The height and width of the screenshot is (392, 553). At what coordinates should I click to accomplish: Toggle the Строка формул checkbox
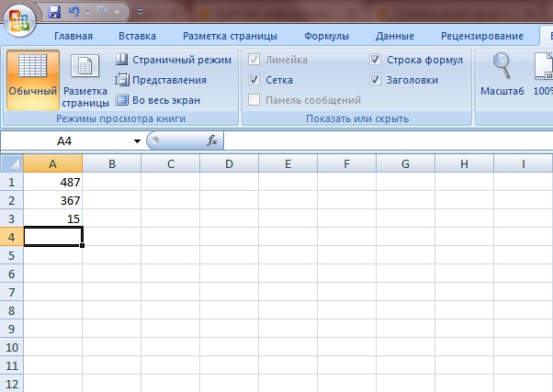pyautogui.click(x=376, y=60)
